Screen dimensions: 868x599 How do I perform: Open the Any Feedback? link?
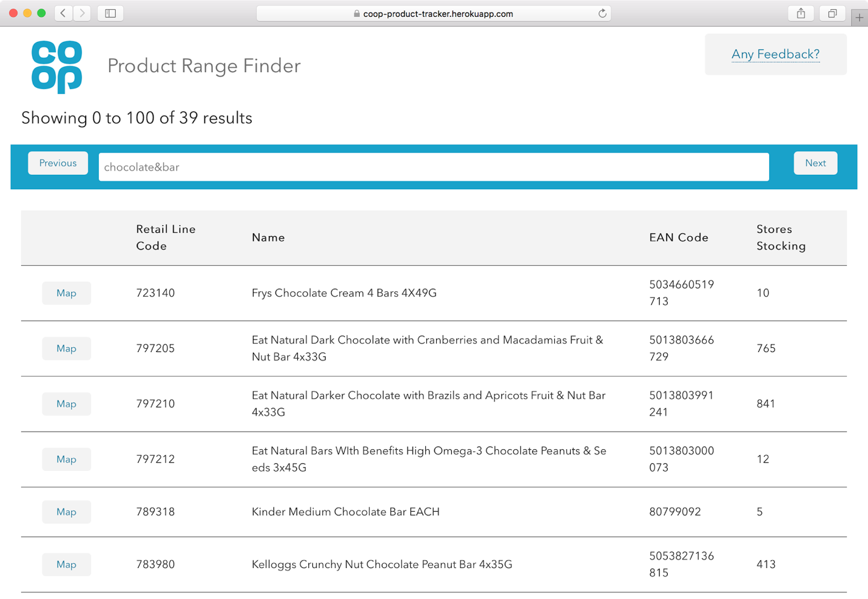pyautogui.click(x=775, y=54)
